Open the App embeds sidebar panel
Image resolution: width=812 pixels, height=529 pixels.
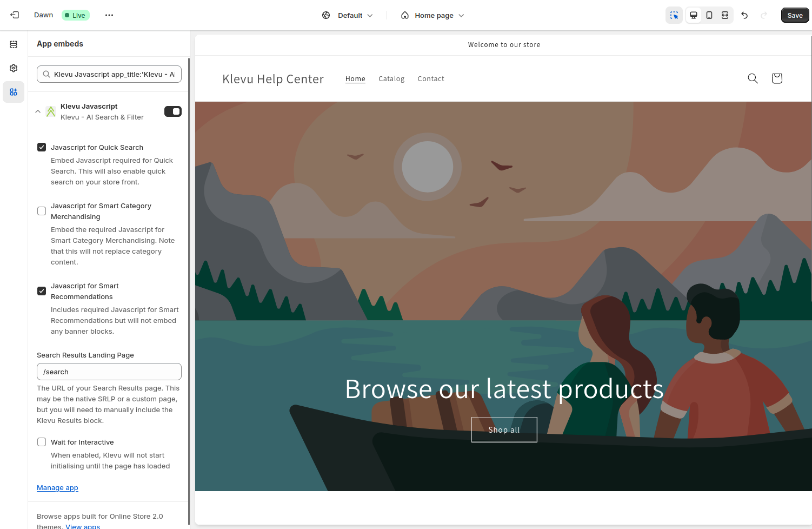click(x=14, y=92)
